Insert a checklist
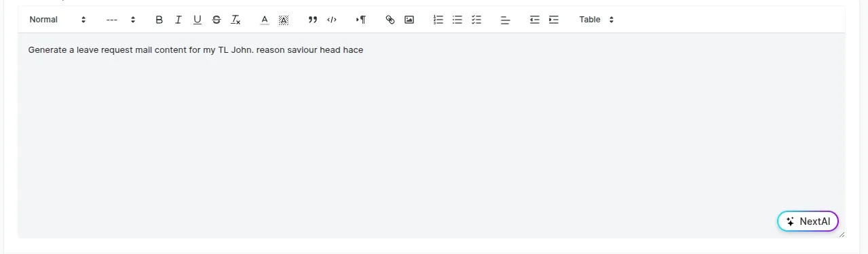The height and width of the screenshot is (254, 868). coord(476,20)
